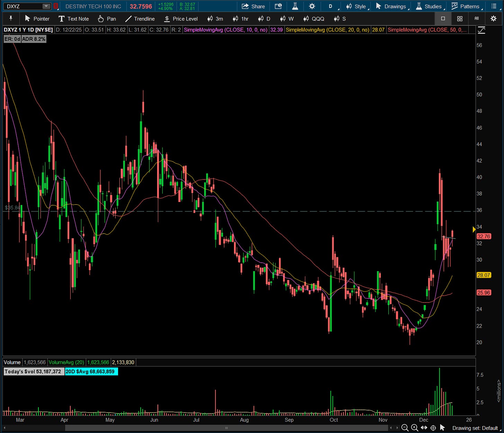Click the $35.84 price level line label
504x433 pixels.
[x=12, y=208]
